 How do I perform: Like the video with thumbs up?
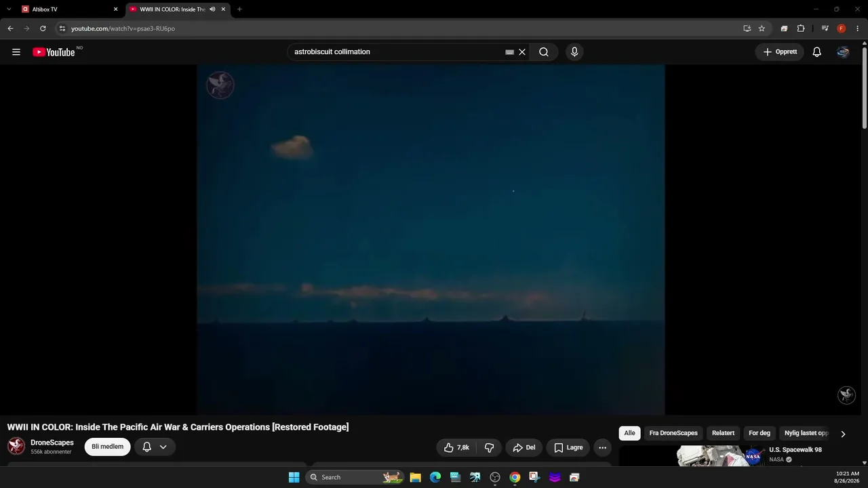456,447
